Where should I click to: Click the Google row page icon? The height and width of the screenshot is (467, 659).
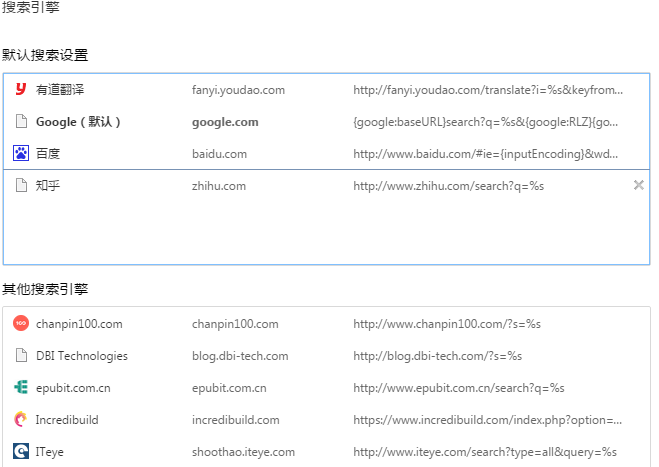click(21, 121)
